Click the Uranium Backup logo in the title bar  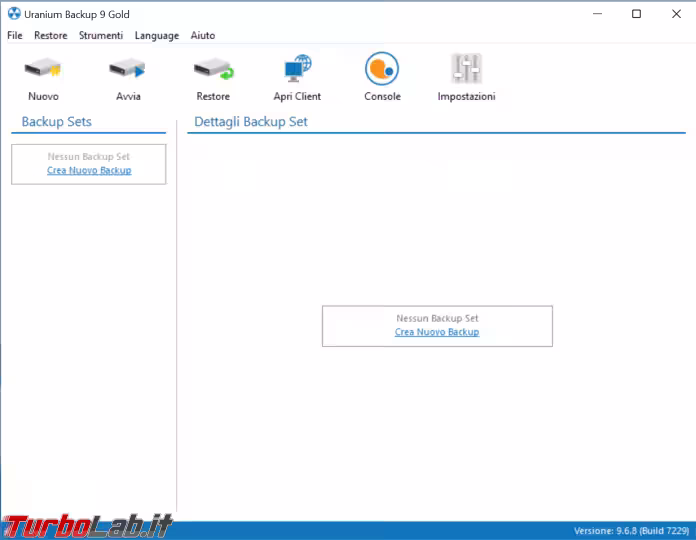click(14, 14)
